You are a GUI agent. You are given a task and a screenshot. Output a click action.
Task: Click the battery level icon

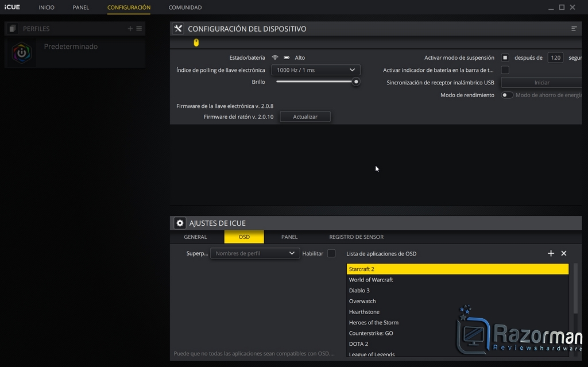pyautogui.click(x=287, y=57)
